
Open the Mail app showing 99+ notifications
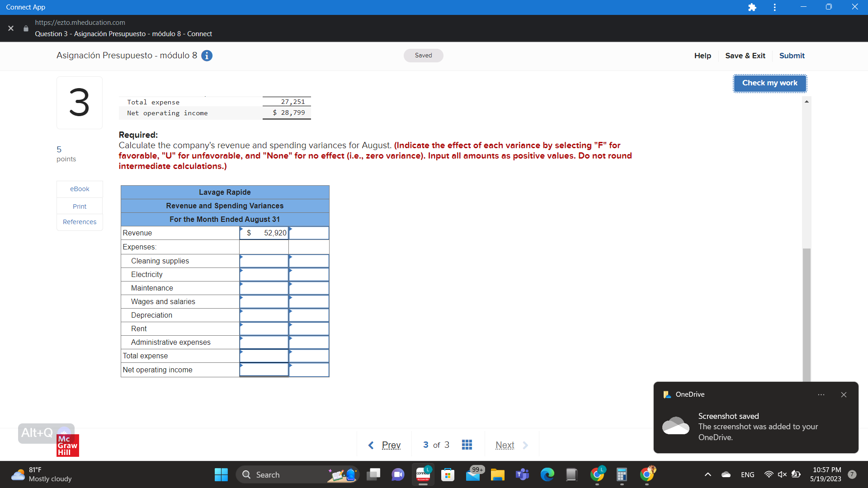click(473, 474)
